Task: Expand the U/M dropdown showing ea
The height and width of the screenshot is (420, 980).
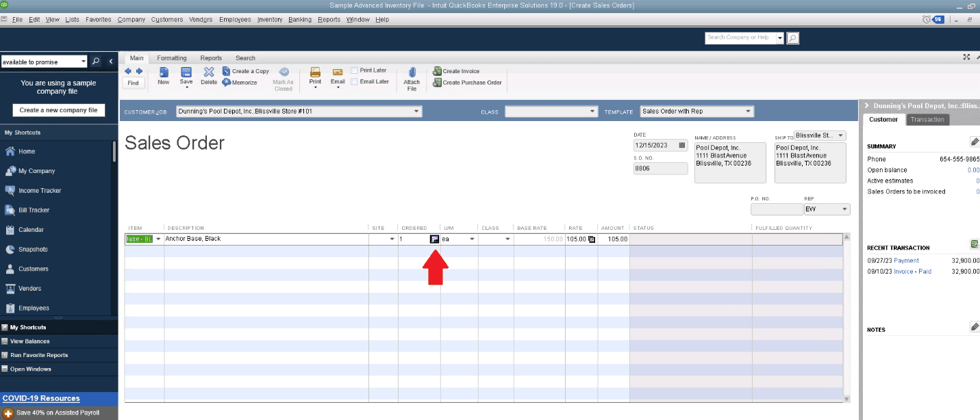Action: coord(471,239)
